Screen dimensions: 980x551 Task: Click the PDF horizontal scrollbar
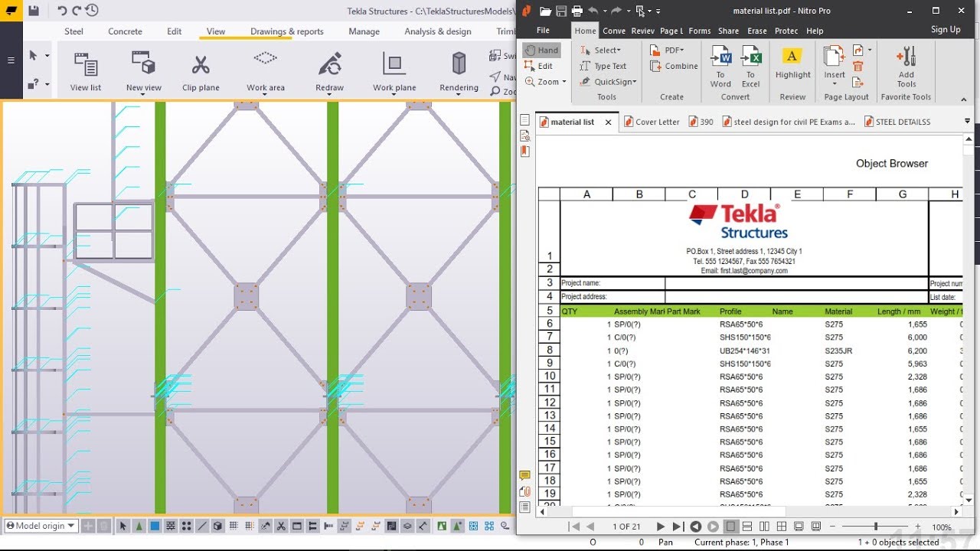678,511
